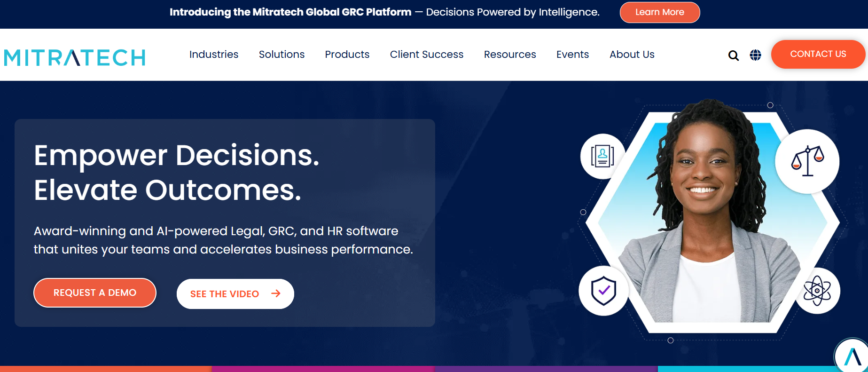The height and width of the screenshot is (372, 868).
Task: Click the atom circle icon
Action: pyautogui.click(x=817, y=291)
